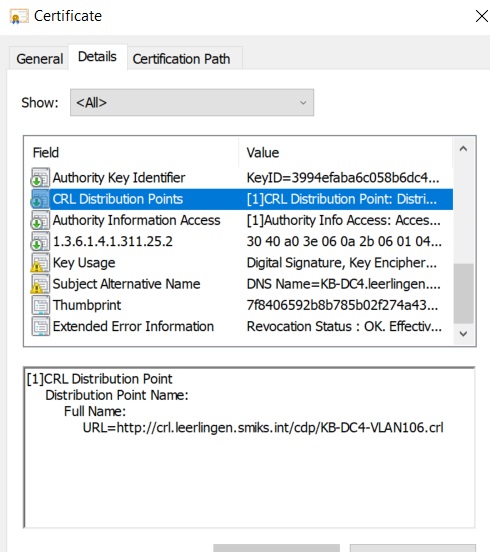Select the Details tab
The height and width of the screenshot is (552, 490).
(x=97, y=57)
